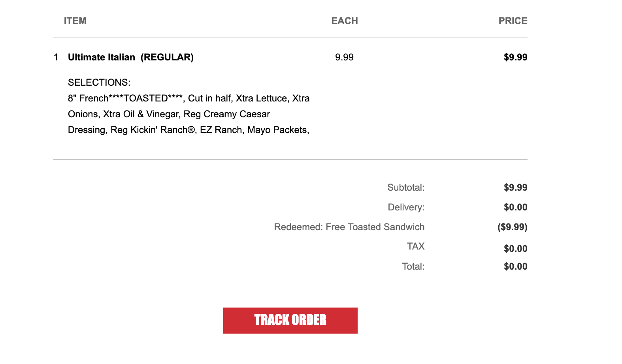Click the bold $9.99 item price
Viewport: 622px width, 364px height.
pos(515,57)
